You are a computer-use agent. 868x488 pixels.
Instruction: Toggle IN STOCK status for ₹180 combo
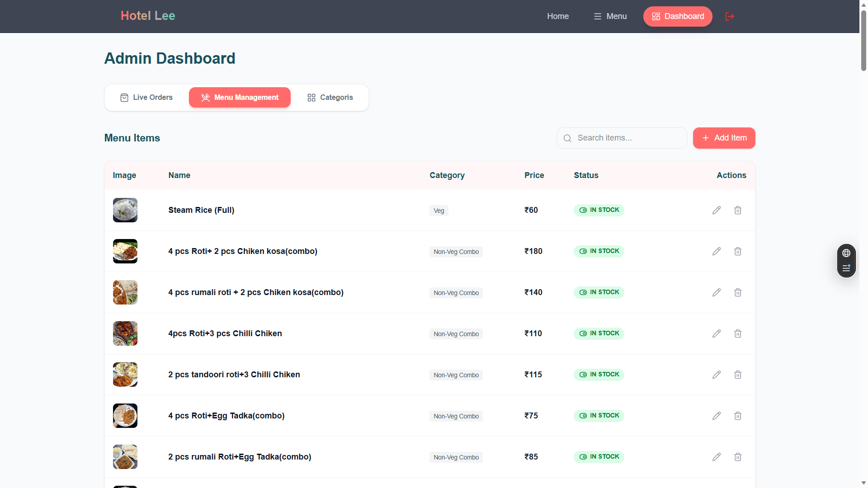coord(599,251)
